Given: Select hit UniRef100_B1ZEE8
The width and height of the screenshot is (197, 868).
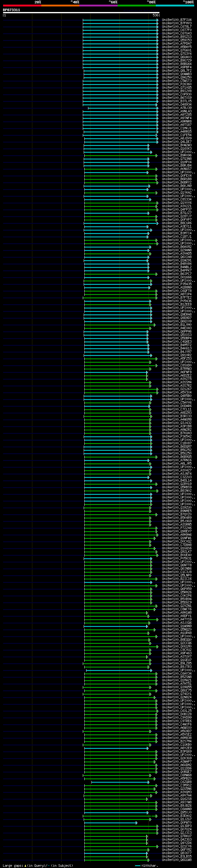Looking at the screenshot, I should pos(176,304).
